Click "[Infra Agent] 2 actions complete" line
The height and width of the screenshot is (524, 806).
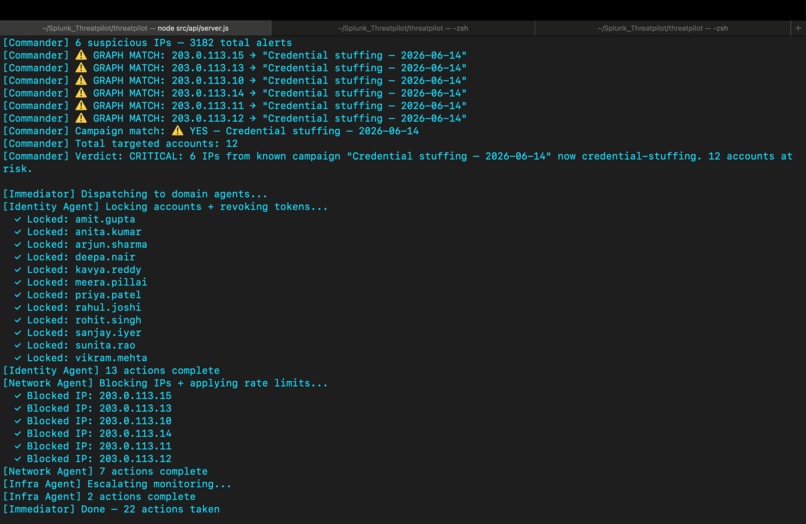(99, 496)
